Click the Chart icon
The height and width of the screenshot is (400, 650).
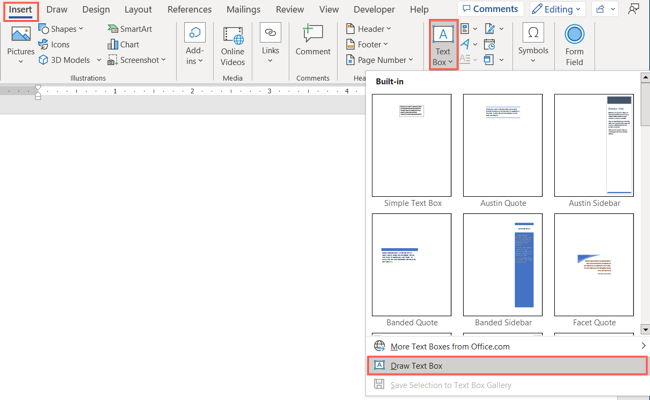click(x=123, y=45)
